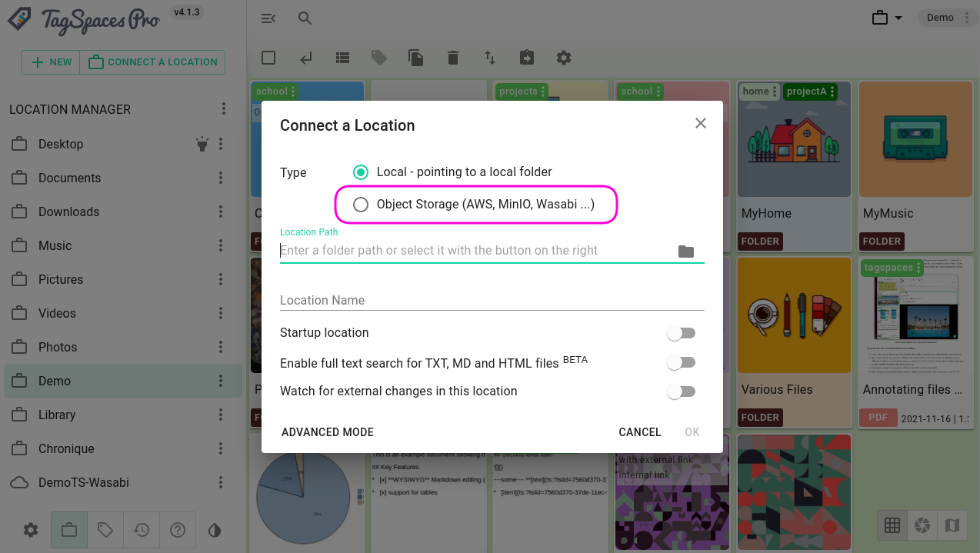Select Object Storage location type radio
Screen dimensions: 980x553
[360, 205]
